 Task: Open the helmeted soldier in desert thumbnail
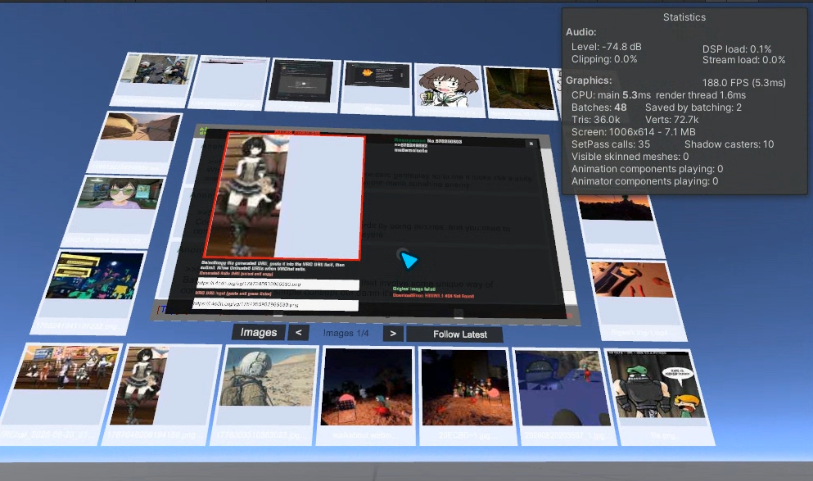[265, 395]
